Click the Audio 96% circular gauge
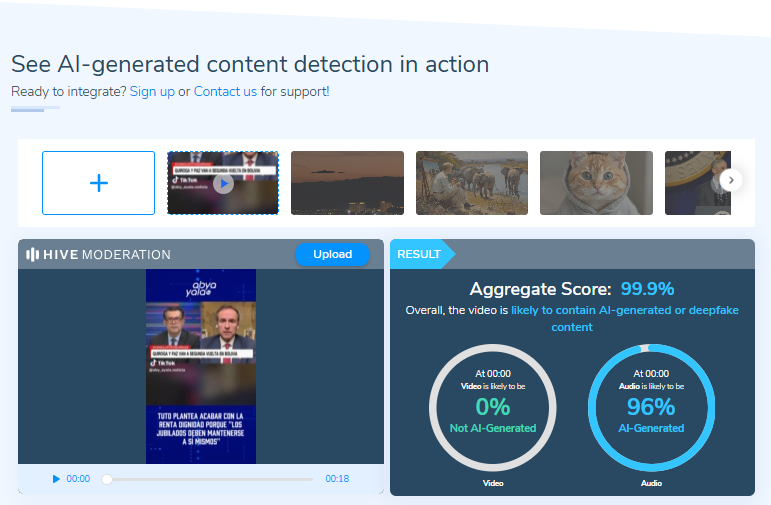 pos(651,407)
